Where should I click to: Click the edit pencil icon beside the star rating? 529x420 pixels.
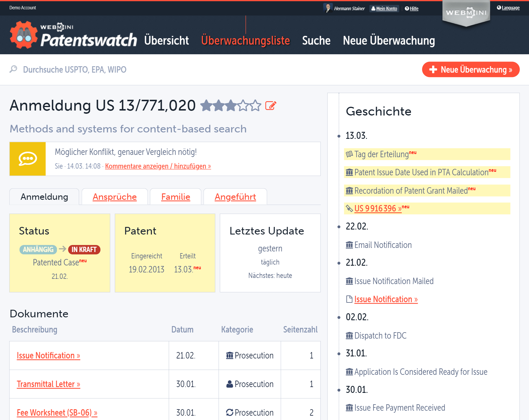(x=271, y=106)
